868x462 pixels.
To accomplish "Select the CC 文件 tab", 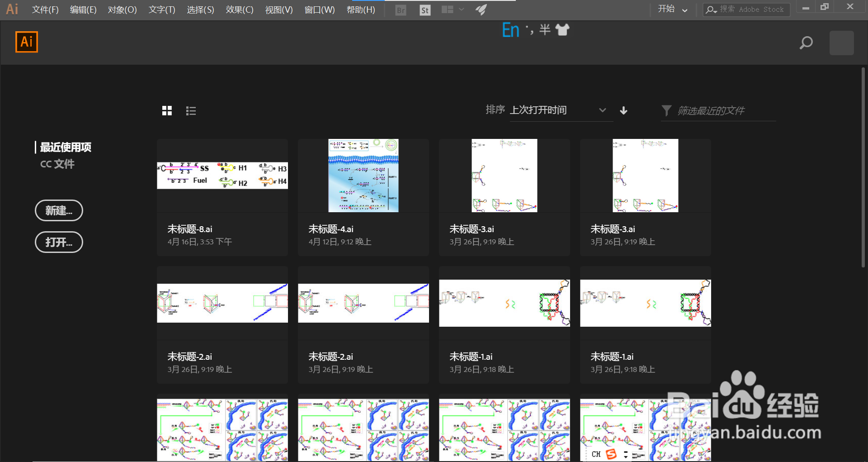I will (x=57, y=164).
